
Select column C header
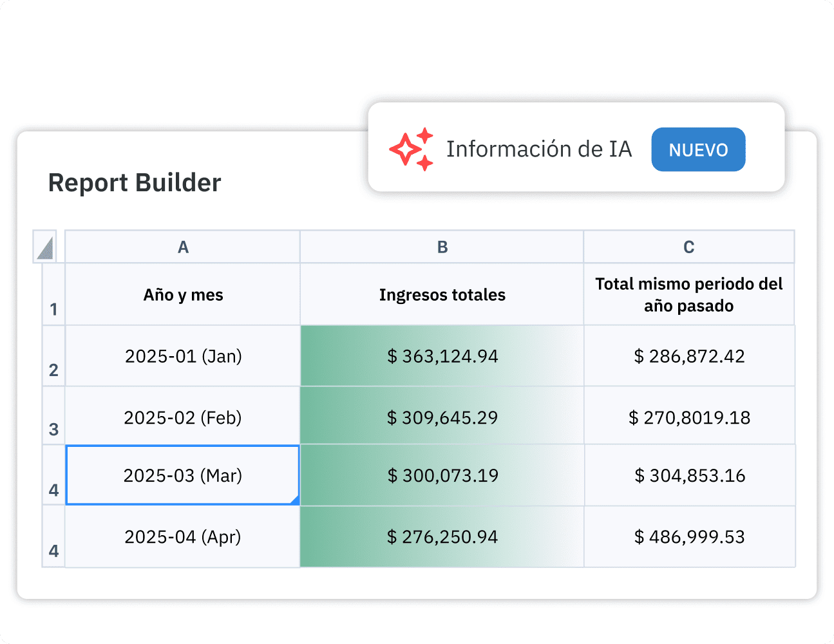point(688,247)
